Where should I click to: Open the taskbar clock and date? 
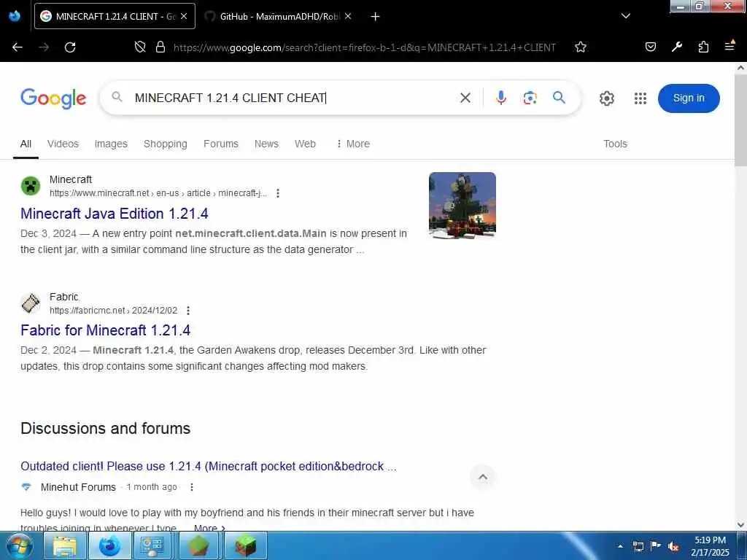tap(710, 546)
